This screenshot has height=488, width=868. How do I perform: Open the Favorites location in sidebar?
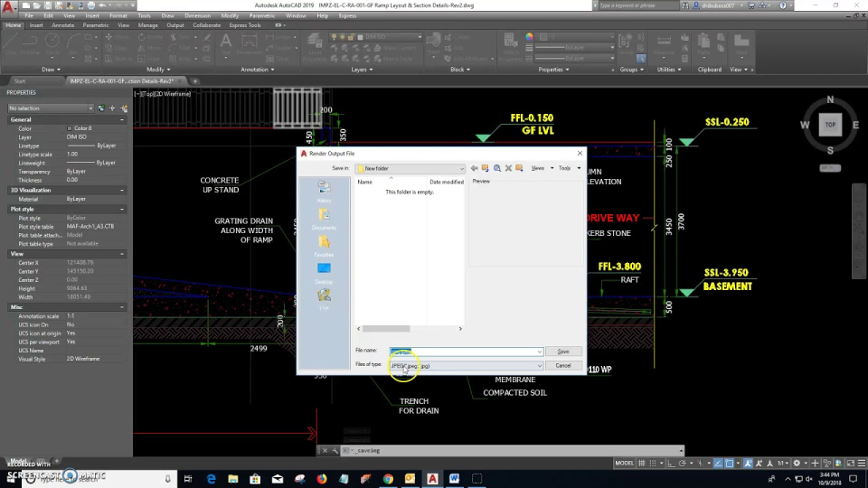[x=324, y=246]
